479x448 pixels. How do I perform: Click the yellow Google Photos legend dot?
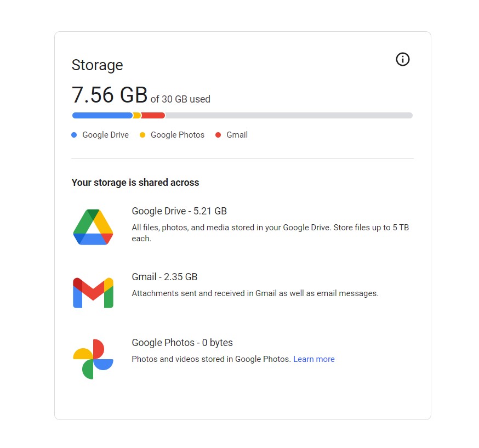point(142,135)
